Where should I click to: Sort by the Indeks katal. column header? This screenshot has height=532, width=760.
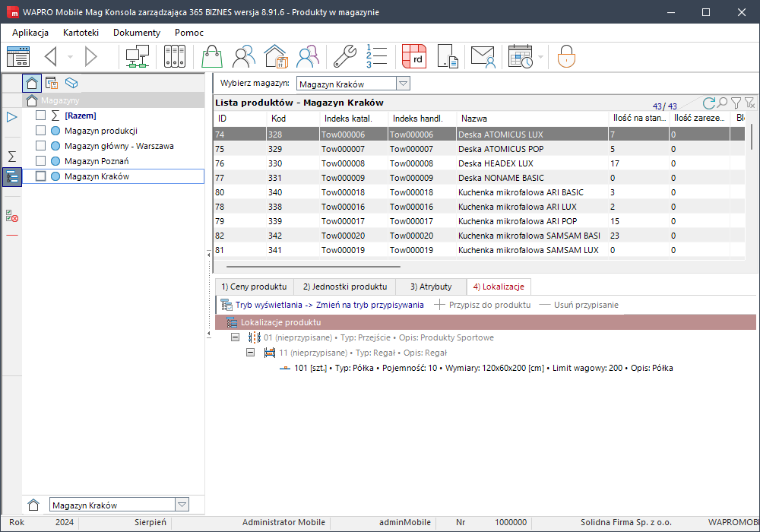point(354,119)
